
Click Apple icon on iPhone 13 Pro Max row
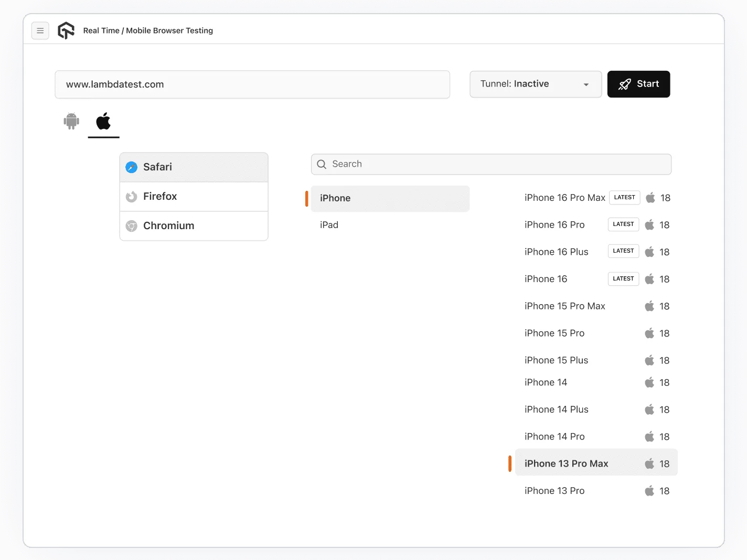pos(649,464)
